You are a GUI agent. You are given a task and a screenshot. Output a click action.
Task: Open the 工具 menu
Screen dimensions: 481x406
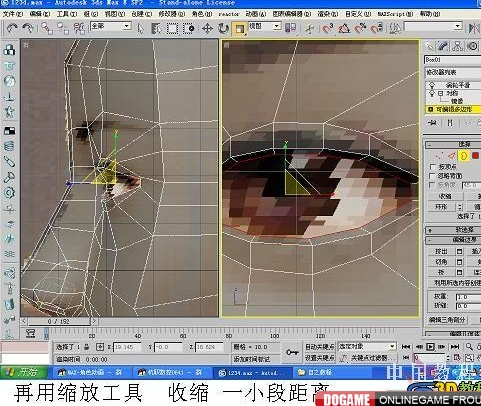coord(67,14)
